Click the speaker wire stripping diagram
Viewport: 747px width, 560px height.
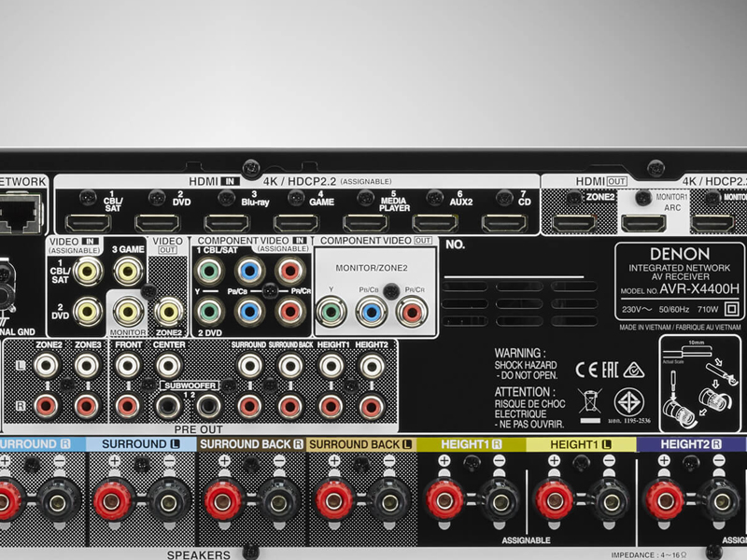pyautogui.click(x=699, y=384)
